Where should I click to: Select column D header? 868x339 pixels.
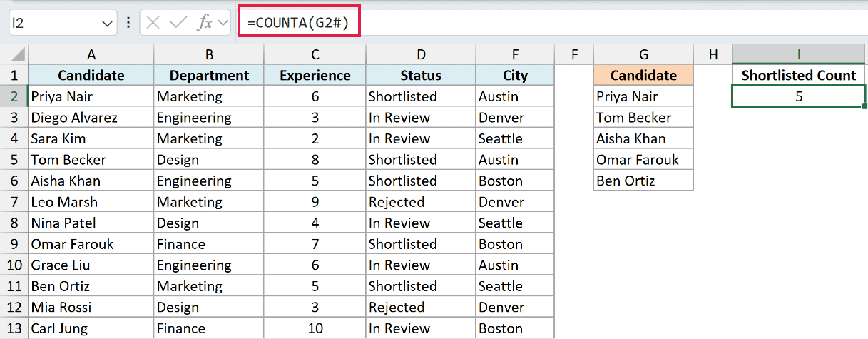pos(421,54)
